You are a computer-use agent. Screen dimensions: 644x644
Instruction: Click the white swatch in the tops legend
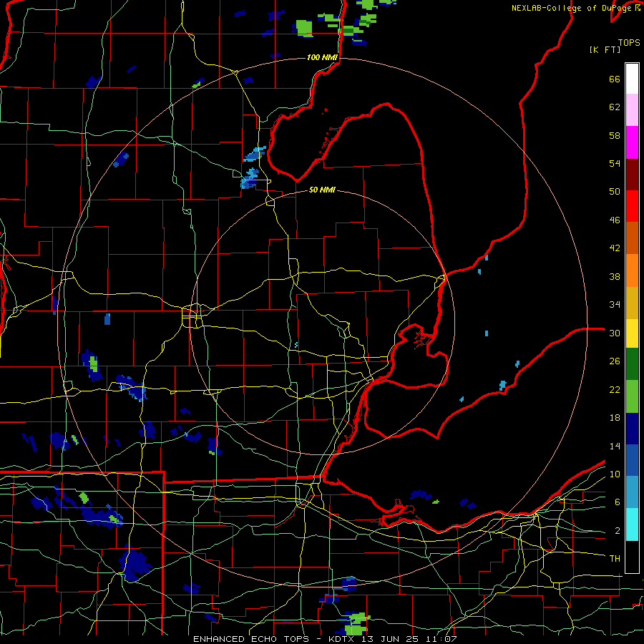pyautogui.click(x=632, y=79)
